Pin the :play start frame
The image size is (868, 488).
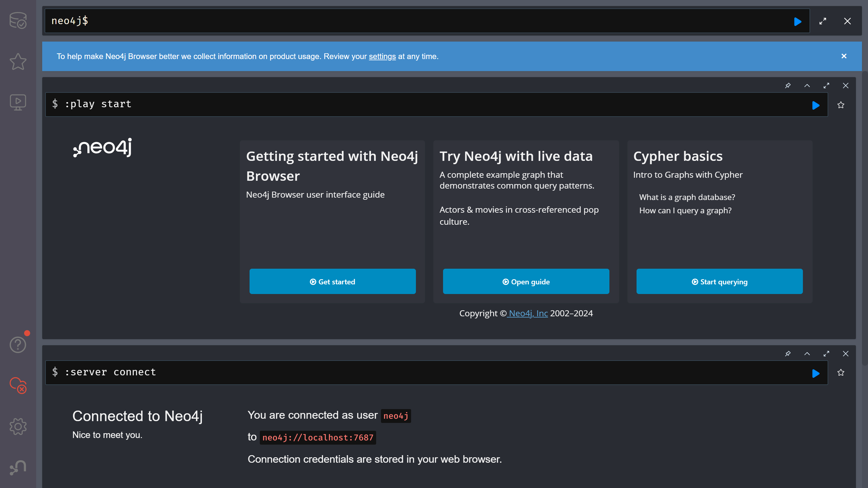click(x=788, y=86)
